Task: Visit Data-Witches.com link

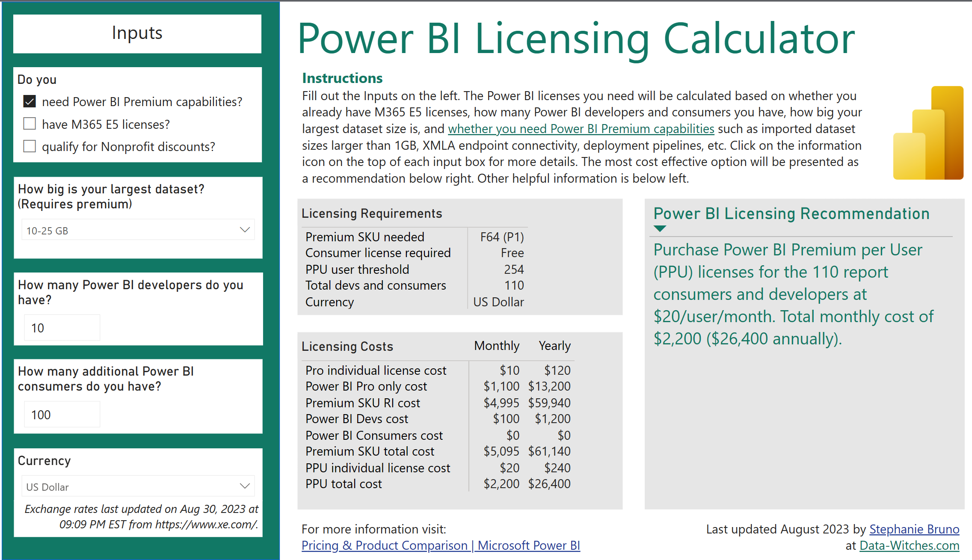Action: pos(909,545)
